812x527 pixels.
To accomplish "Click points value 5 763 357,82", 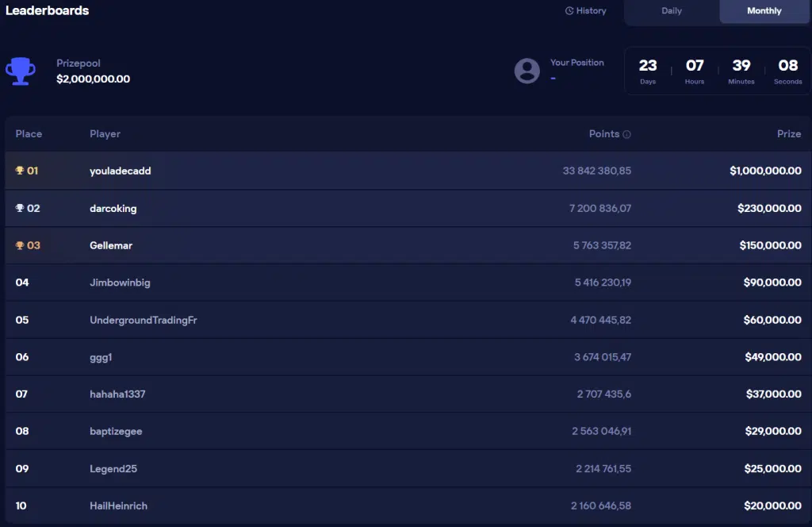I will (x=603, y=245).
